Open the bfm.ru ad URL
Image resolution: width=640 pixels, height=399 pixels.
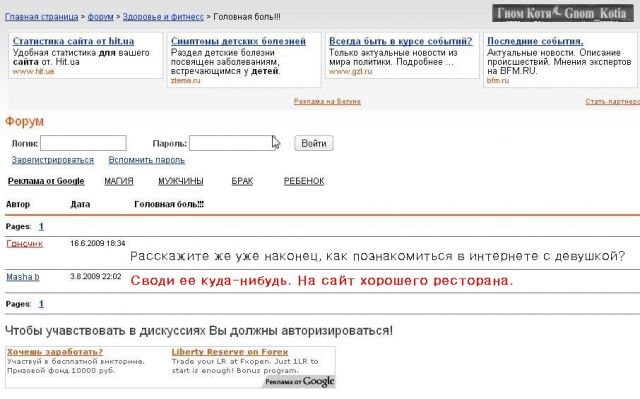coord(498,80)
